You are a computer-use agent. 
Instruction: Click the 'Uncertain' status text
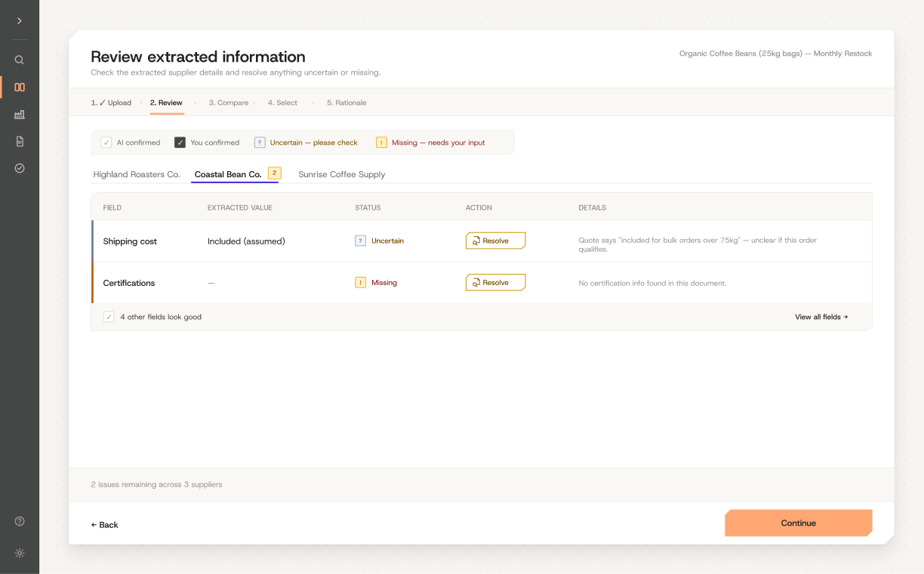387,241
